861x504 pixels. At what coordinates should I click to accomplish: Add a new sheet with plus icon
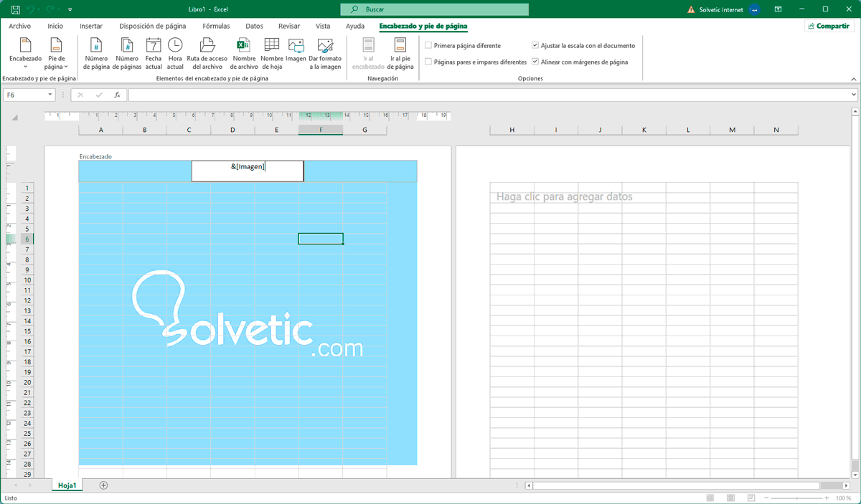pyautogui.click(x=103, y=485)
